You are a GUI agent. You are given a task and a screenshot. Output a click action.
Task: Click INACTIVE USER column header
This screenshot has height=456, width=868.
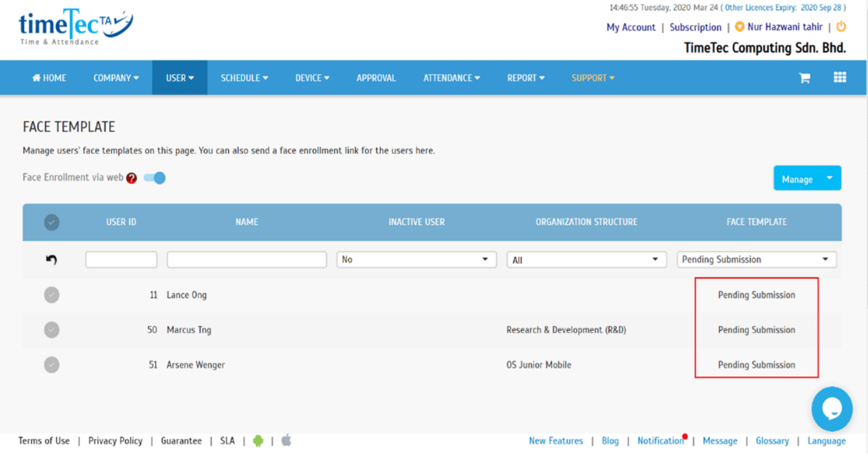pyautogui.click(x=416, y=222)
